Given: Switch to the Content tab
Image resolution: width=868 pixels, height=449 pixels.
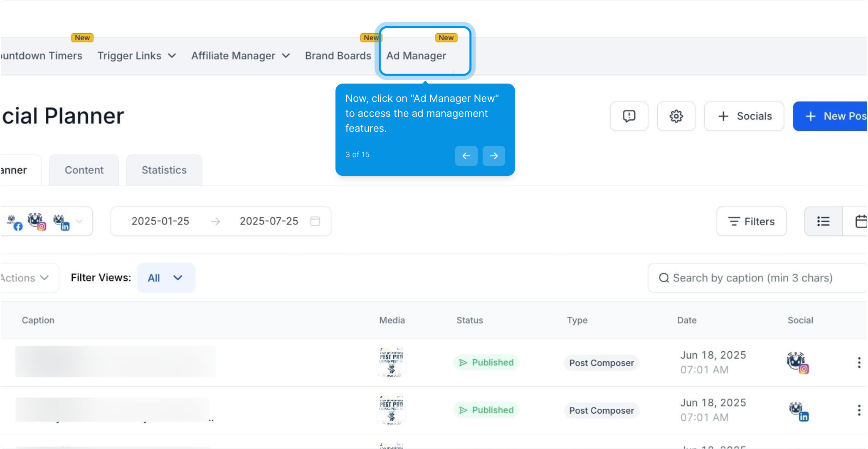Looking at the screenshot, I should [84, 170].
